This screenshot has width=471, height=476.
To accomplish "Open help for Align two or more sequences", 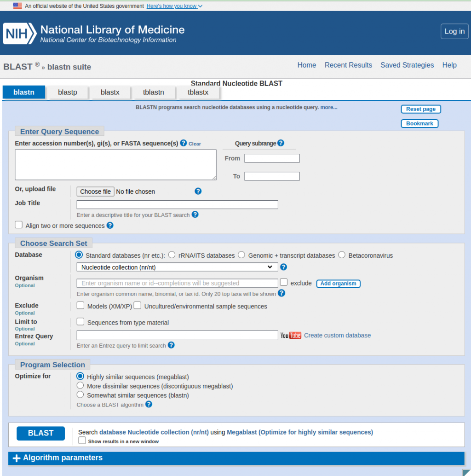I will (110, 226).
